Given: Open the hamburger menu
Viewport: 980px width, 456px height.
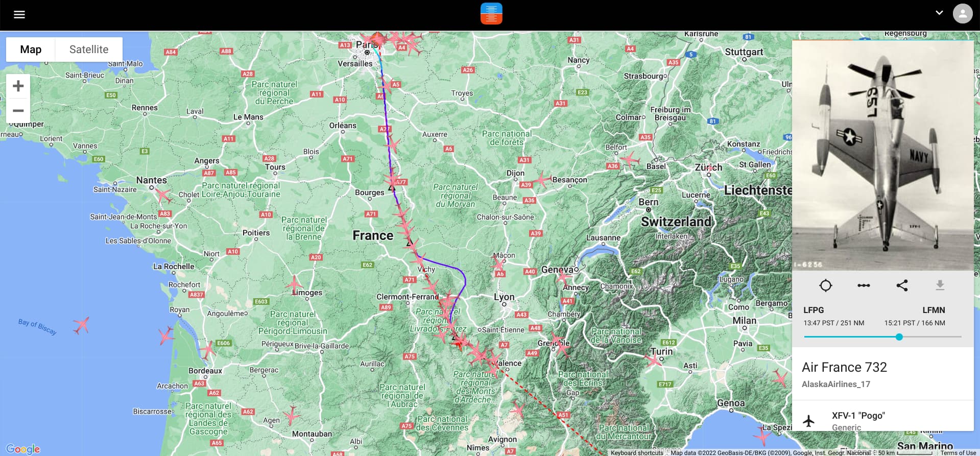Looking at the screenshot, I should click(x=19, y=14).
